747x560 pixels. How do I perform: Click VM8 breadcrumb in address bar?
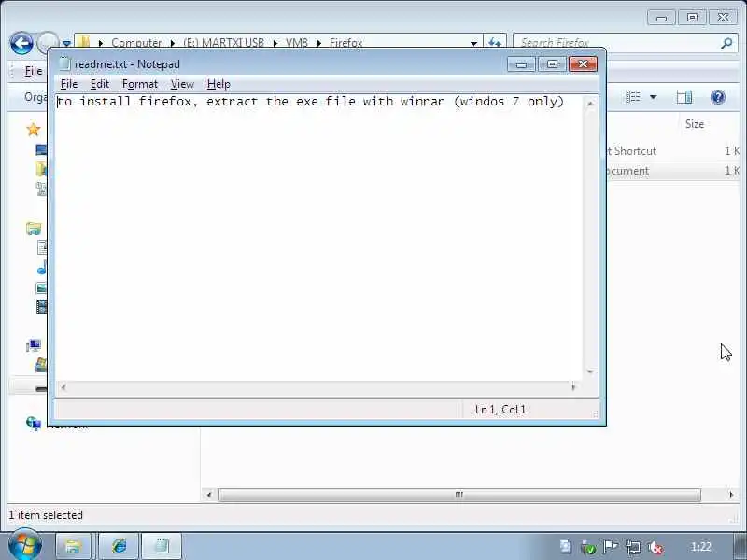pyautogui.click(x=297, y=43)
